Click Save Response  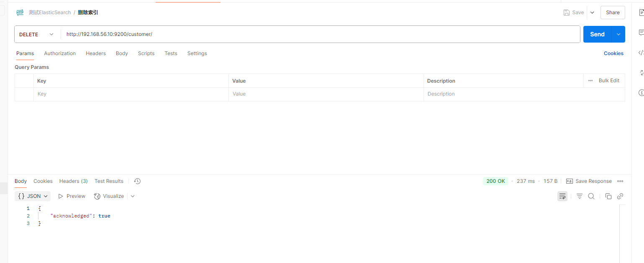tap(589, 181)
